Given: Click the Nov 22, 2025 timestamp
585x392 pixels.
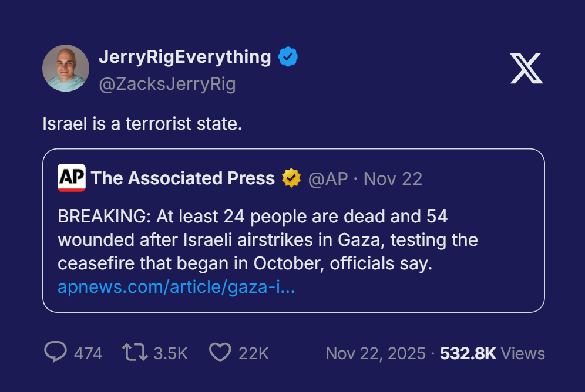Looking at the screenshot, I should click(375, 353).
